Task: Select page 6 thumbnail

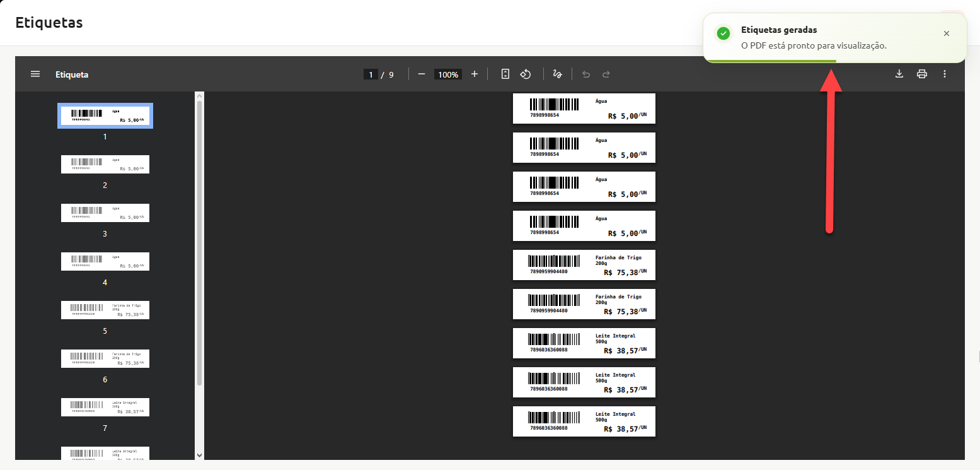Action: (x=105, y=358)
